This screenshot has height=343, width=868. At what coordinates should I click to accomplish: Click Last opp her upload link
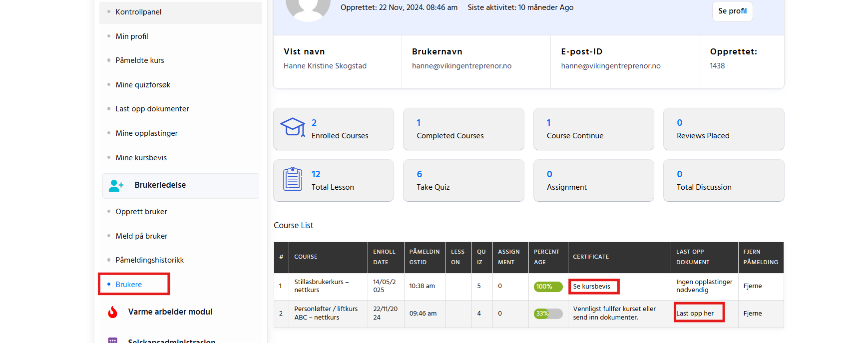(695, 314)
